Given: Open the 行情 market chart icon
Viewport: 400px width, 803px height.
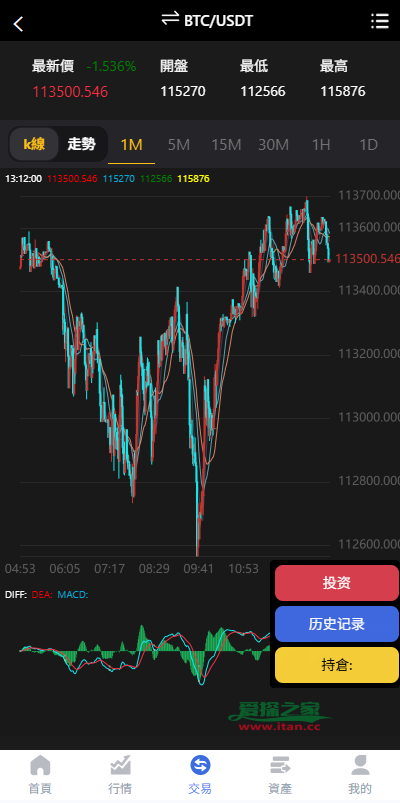Looking at the screenshot, I should 120,766.
